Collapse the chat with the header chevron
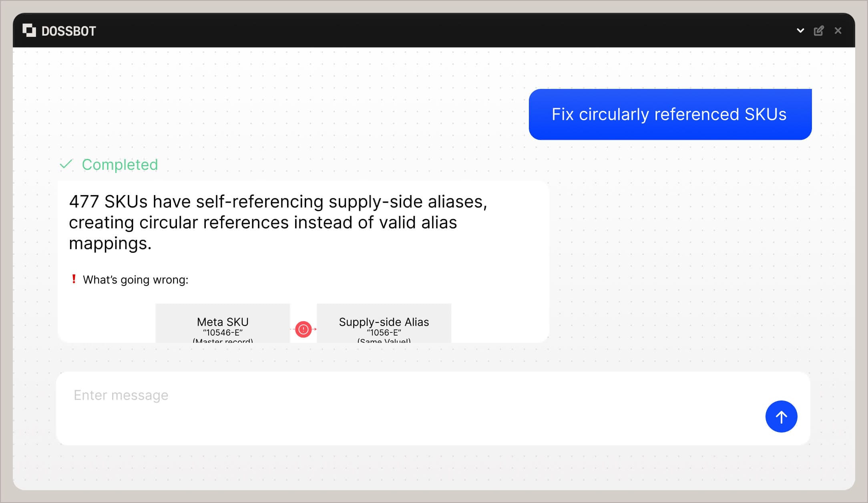Image resolution: width=868 pixels, height=503 pixels. (x=800, y=30)
